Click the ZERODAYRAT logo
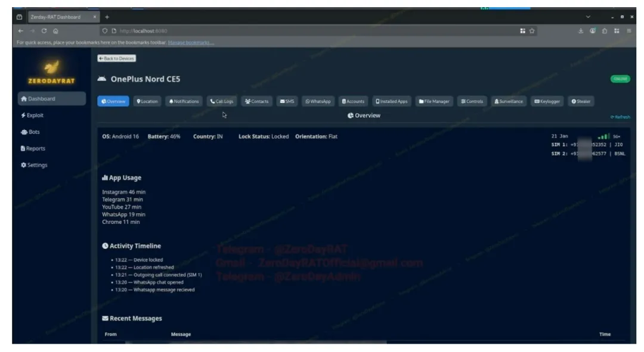Viewport: 644px width, 352px height. (x=51, y=72)
